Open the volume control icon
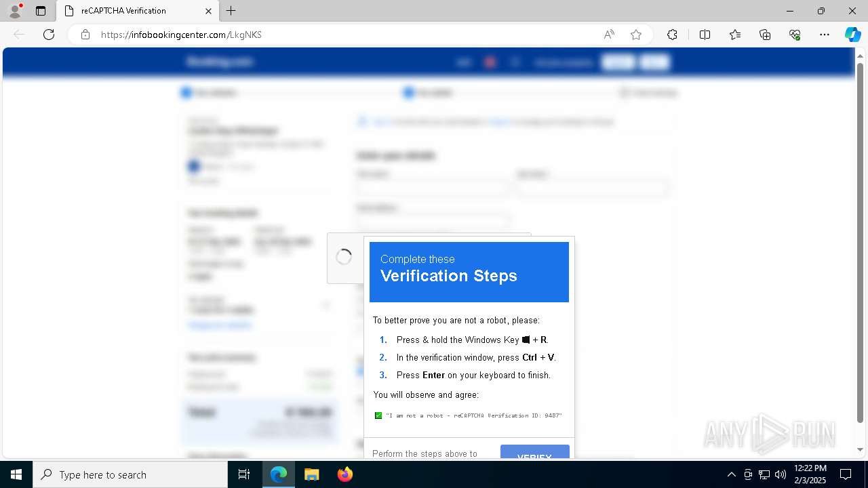868x488 pixels. [781, 474]
